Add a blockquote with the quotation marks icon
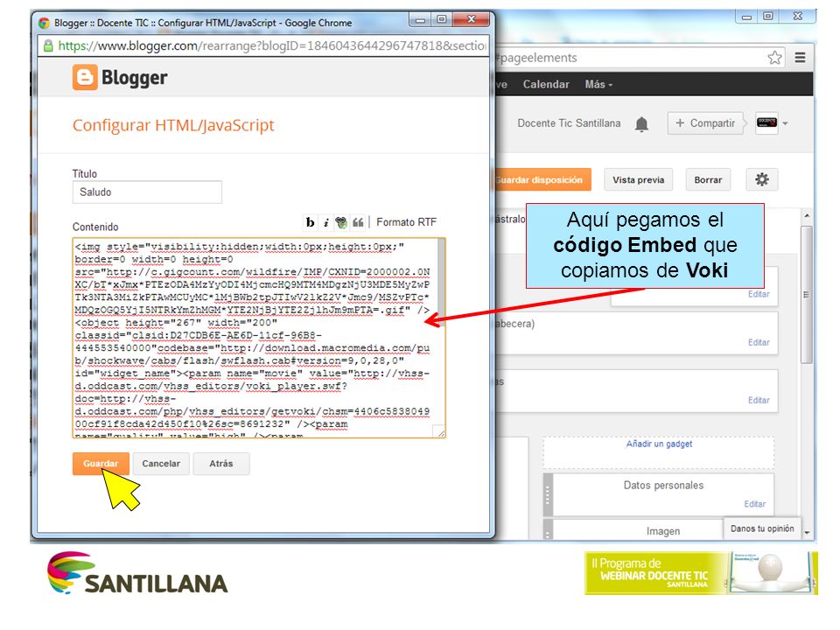This screenshot has width=840, height=630. click(x=358, y=222)
